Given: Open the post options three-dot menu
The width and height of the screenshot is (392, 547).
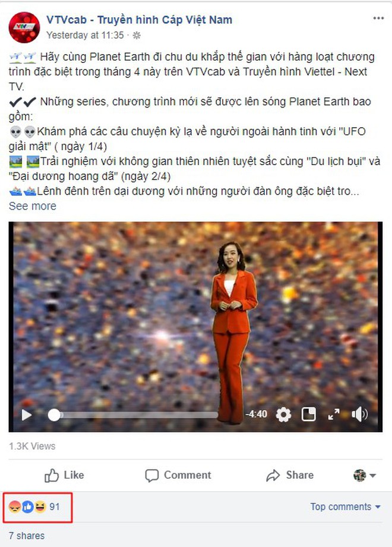Looking at the screenshot, I should [x=378, y=18].
